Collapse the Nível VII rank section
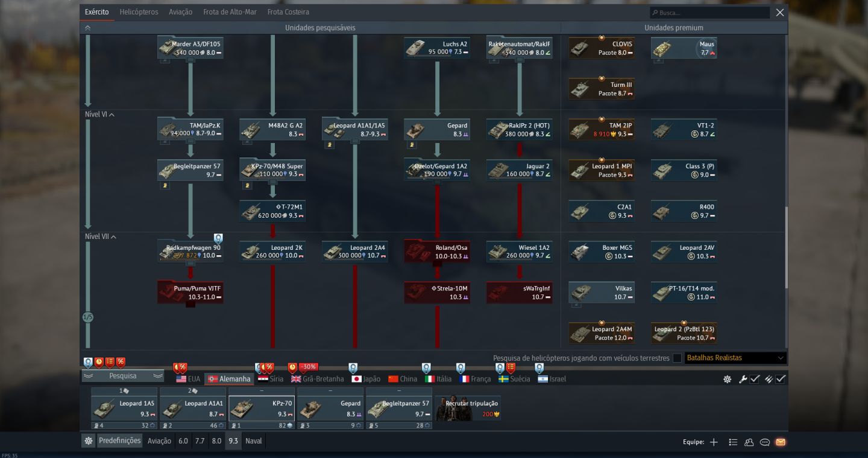The image size is (868, 458). (101, 237)
